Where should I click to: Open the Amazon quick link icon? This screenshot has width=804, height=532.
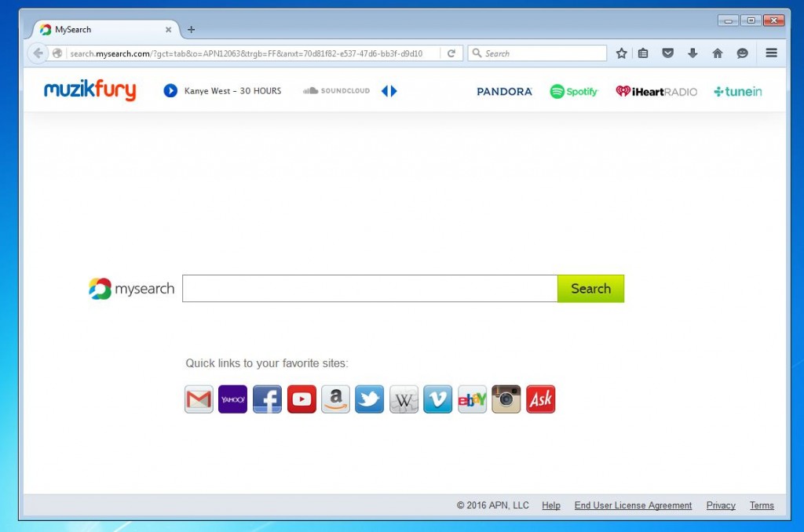tap(335, 399)
